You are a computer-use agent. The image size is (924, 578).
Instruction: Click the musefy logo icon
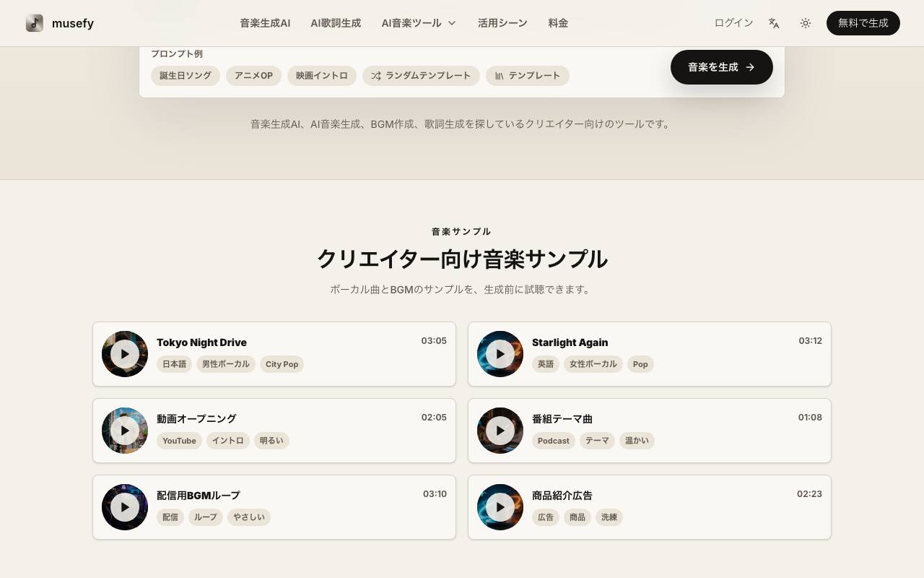35,23
